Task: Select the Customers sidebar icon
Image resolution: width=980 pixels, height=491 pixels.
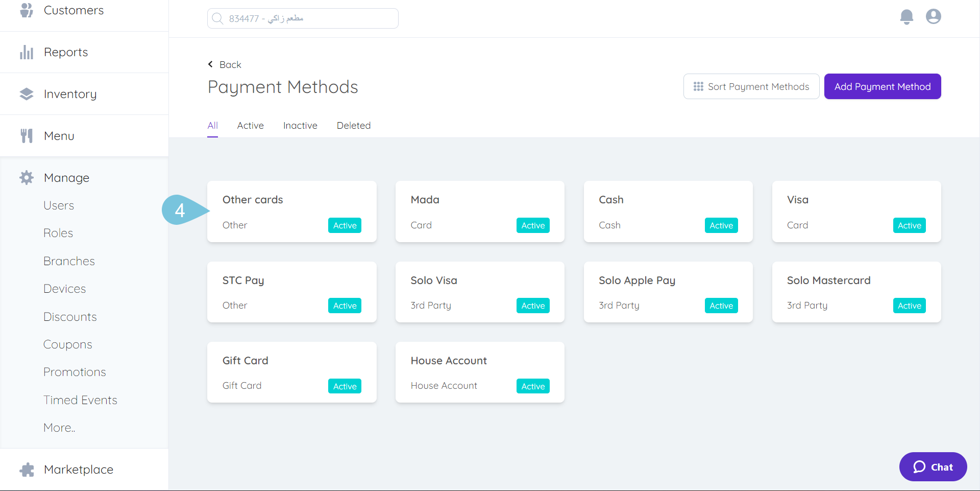Action: tap(26, 10)
